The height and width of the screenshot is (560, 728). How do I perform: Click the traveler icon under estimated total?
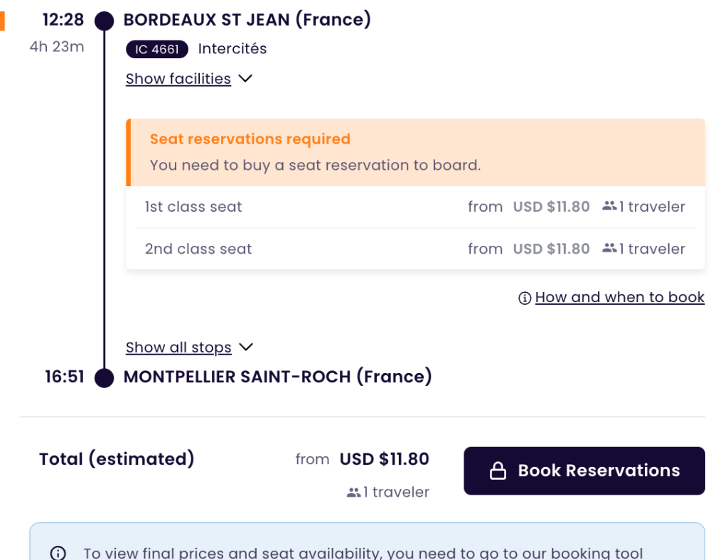(353, 492)
